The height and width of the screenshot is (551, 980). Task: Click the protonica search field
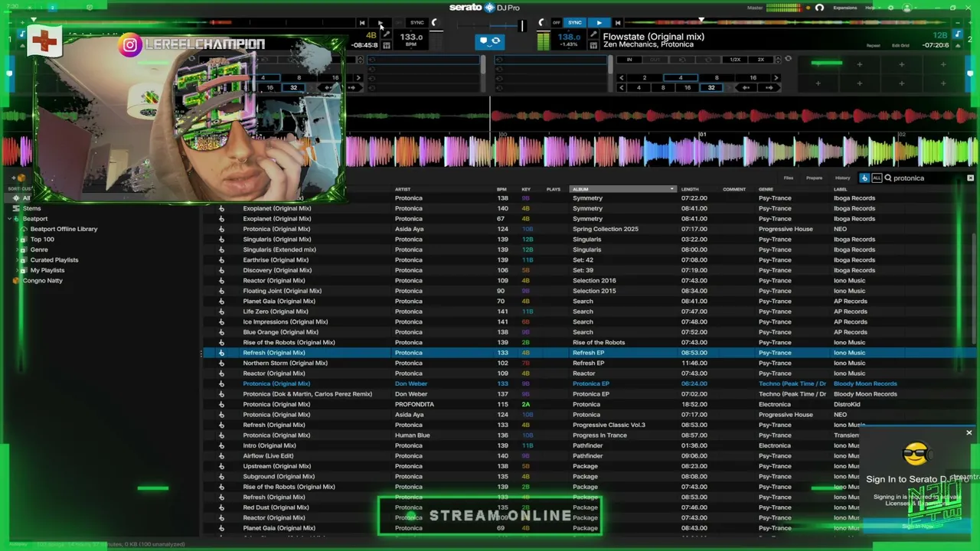point(927,178)
